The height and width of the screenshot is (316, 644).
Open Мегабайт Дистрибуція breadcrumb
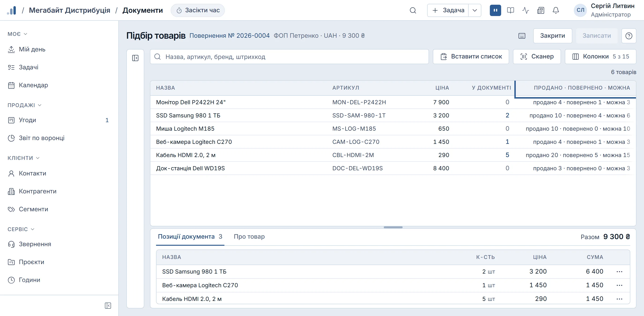click(70, 10)
